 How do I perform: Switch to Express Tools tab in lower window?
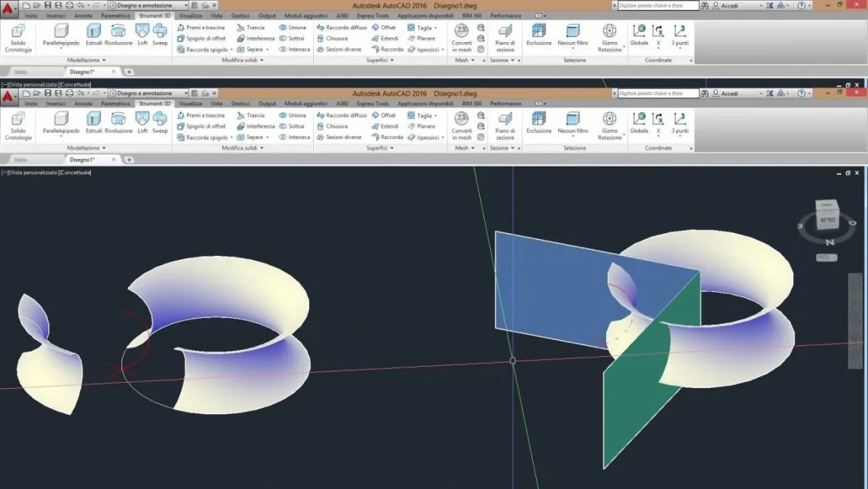point(373,104)
